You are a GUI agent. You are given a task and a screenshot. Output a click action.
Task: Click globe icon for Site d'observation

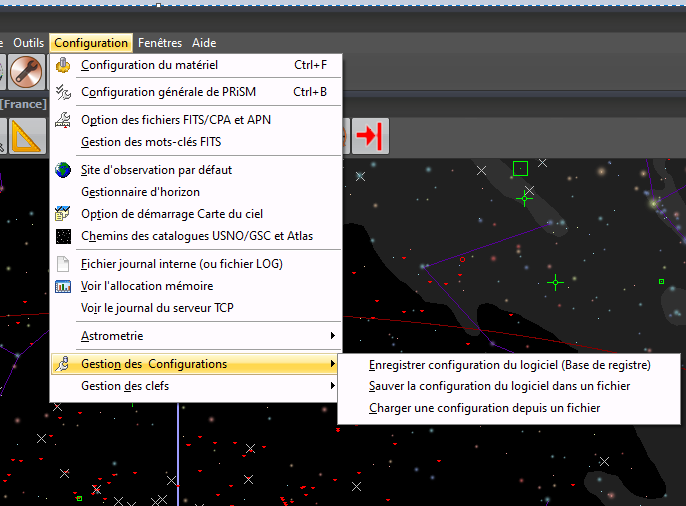coord(64,170)
